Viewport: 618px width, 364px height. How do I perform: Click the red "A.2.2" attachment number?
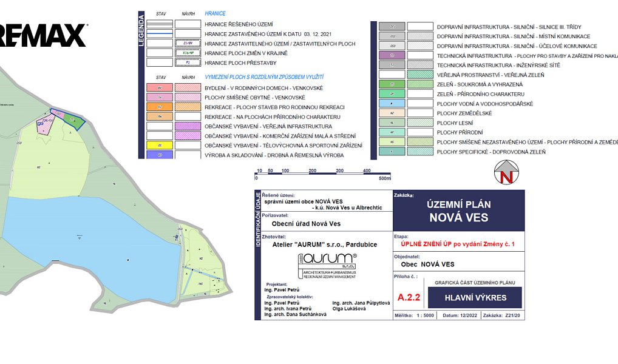(x=409, y=297)
